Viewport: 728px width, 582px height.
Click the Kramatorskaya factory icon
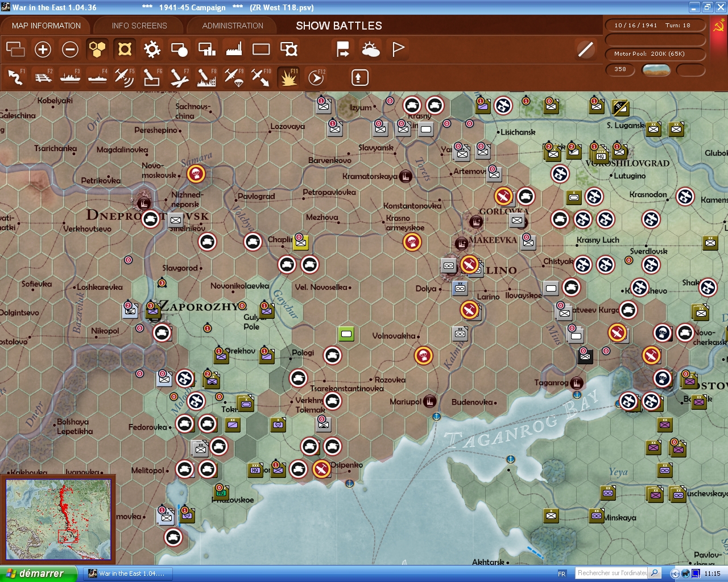coord(406,176)
